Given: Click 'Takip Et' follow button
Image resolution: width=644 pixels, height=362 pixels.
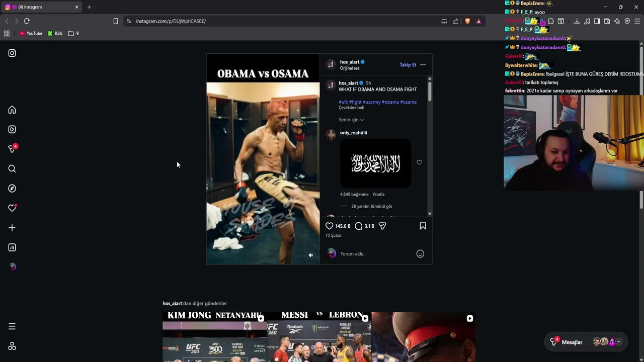Looking at the screenshot, I should tap(408, 65).
